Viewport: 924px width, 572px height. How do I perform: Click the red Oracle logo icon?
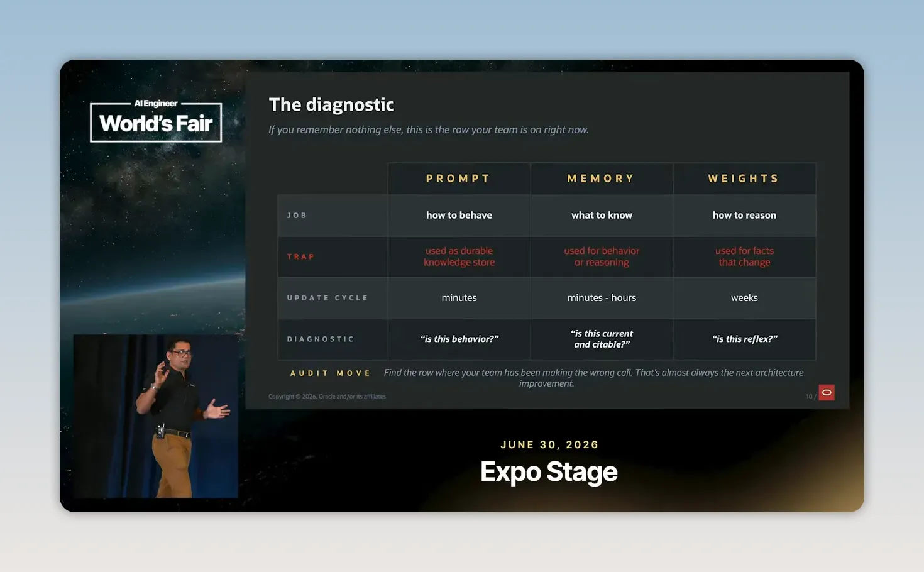tap(827, 393)
